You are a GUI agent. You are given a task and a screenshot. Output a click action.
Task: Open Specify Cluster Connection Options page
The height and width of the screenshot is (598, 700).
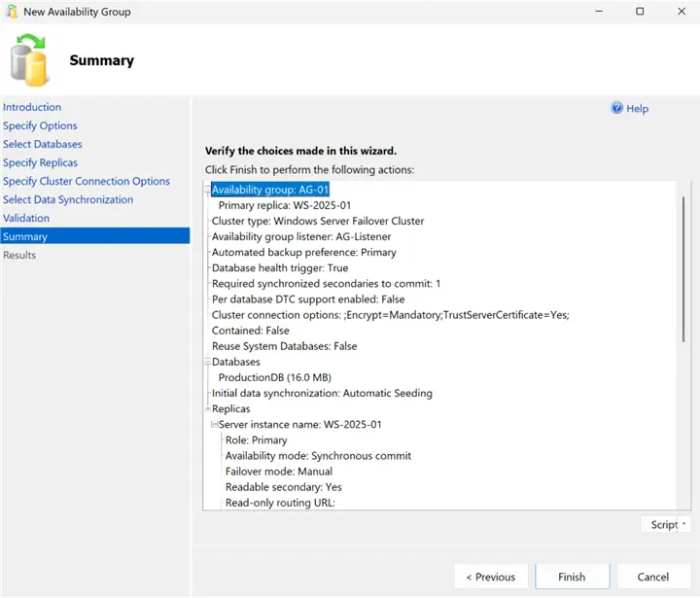(x=87, y=181)
